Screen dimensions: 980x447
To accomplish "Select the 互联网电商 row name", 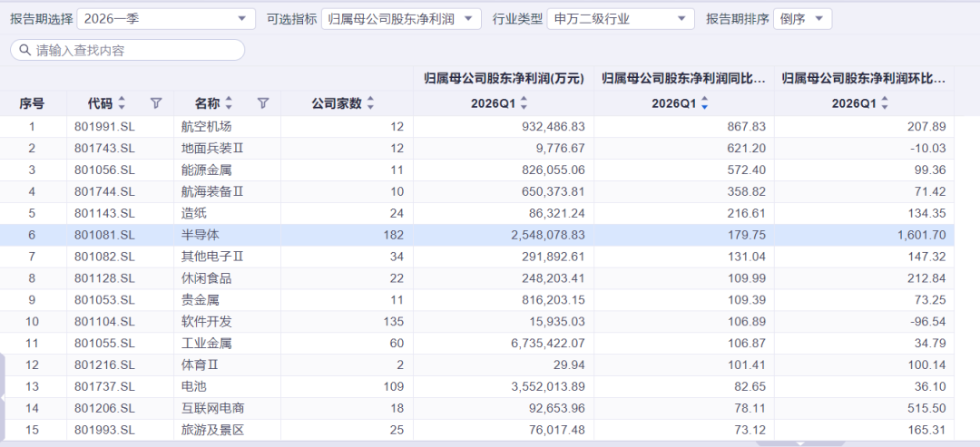I will (x=211, y=408).
